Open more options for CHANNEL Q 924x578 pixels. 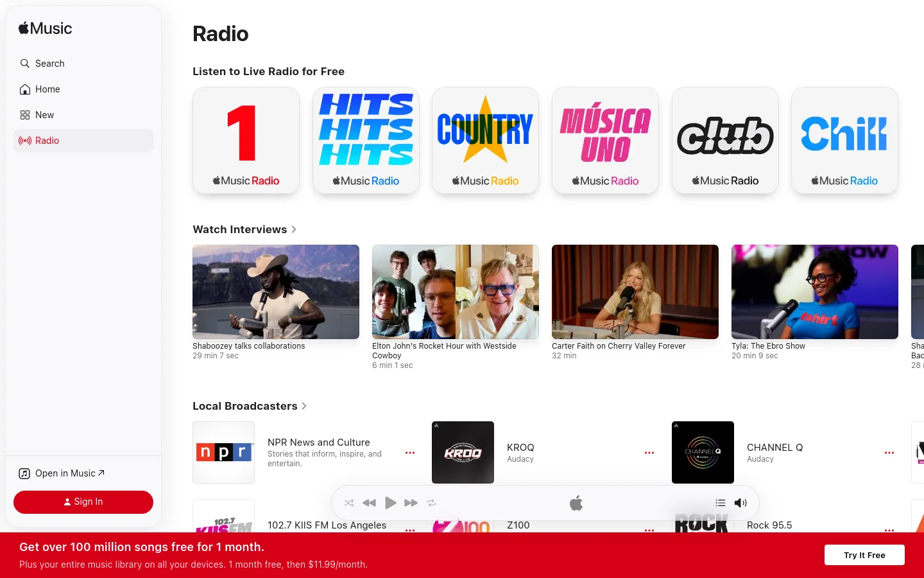click(x=889, y=453)
